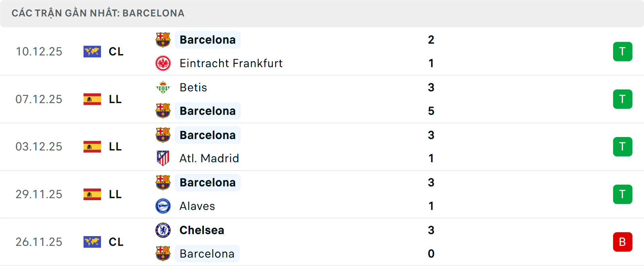Open the Chelsea team name link
Viewport: 644px width, 266px height.
pos(202,230)
